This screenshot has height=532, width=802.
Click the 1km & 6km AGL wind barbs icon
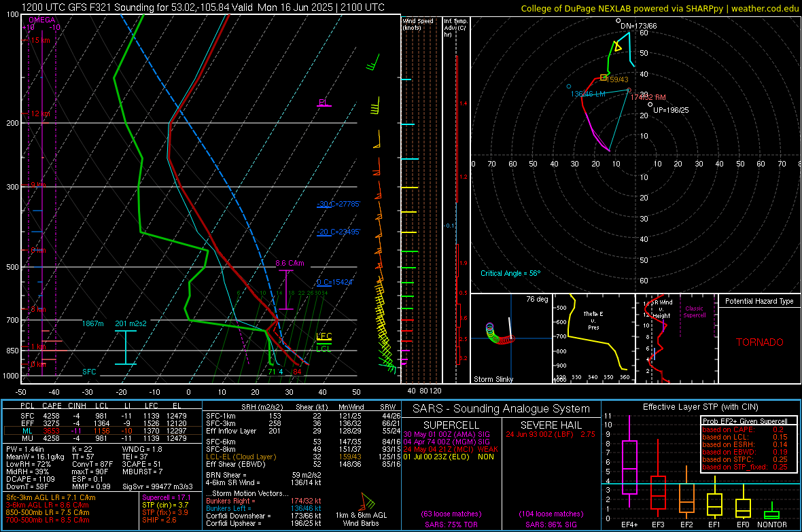[367, 502]
